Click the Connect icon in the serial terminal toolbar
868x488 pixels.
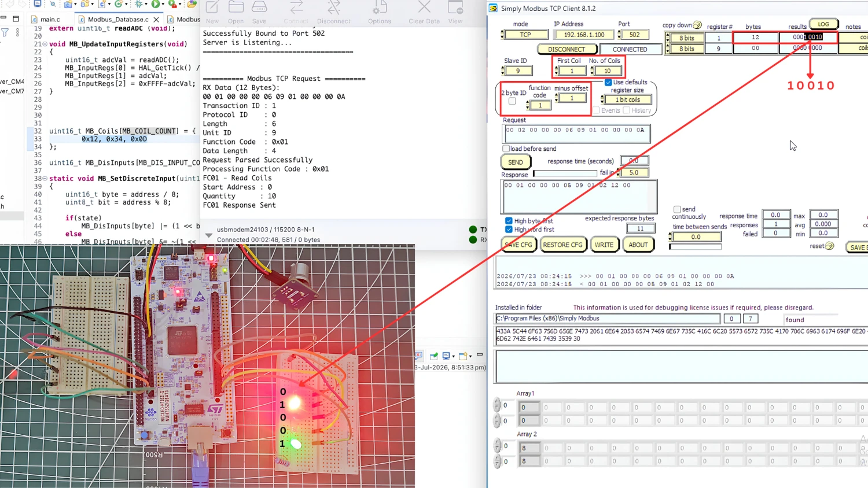pos(296,8)
